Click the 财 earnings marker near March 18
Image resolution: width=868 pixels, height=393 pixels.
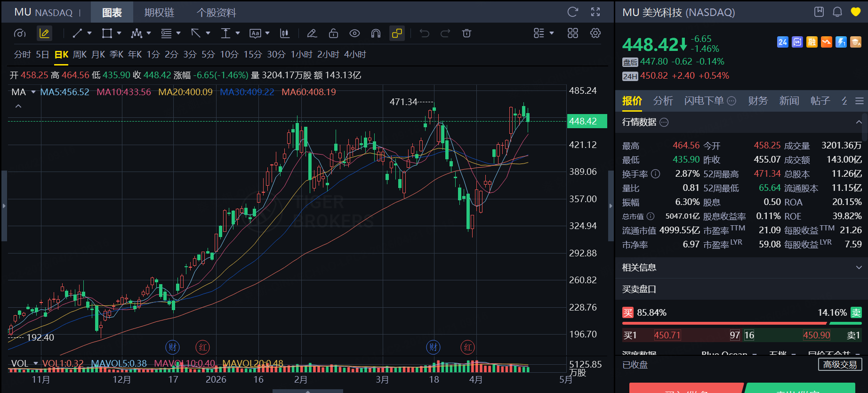[x=433, y=347]
